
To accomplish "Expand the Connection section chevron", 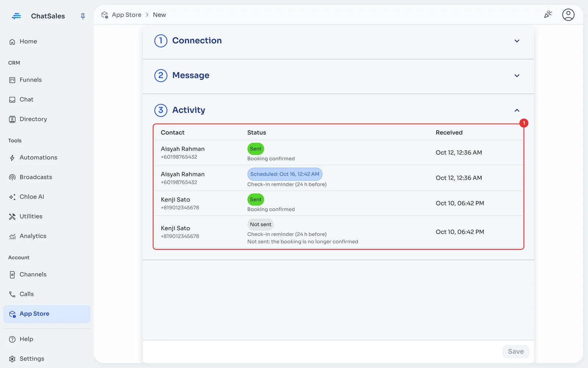I will coord(517,41).
